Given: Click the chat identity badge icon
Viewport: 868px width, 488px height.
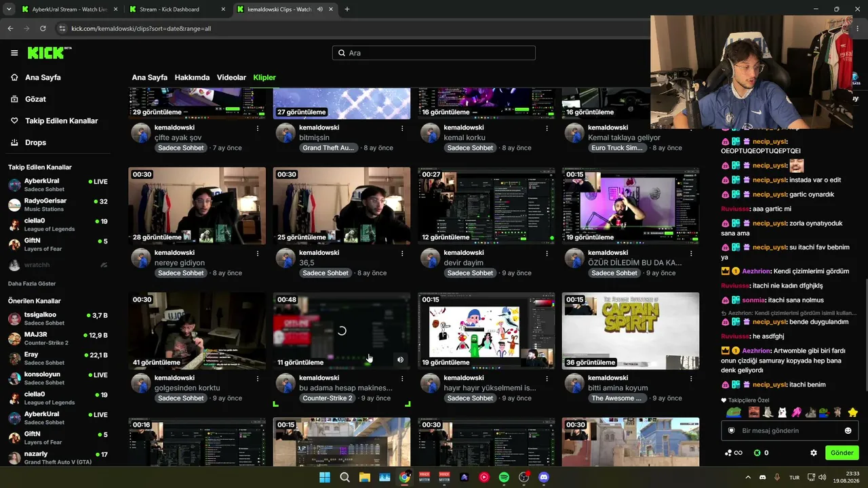Looking at the screenshot, I should [x=732, y=430].
